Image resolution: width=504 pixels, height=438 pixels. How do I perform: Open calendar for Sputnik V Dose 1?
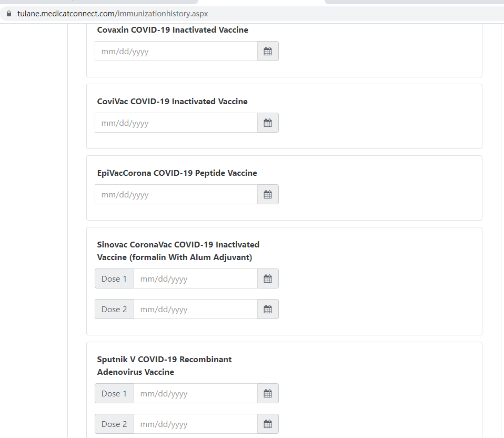pyautogui.click(x=268, y=393)
